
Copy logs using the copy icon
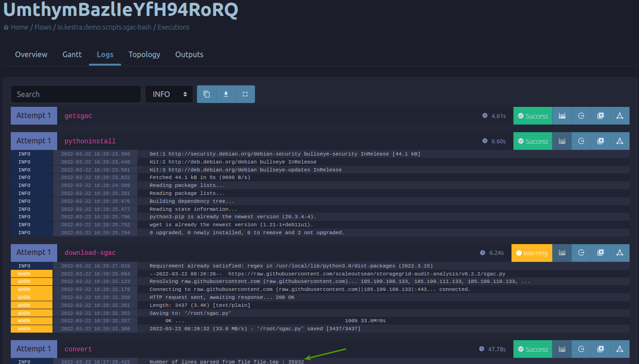coord(207,94)
